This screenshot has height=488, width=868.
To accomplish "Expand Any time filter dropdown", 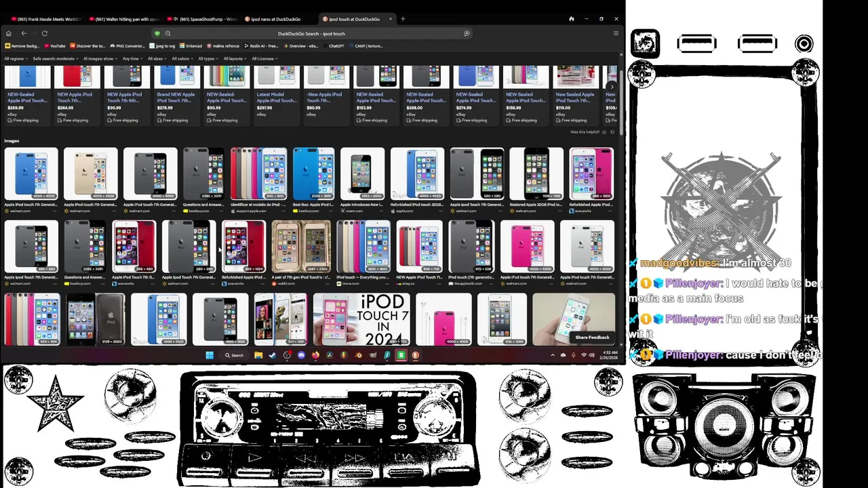I will click(132, 59).
